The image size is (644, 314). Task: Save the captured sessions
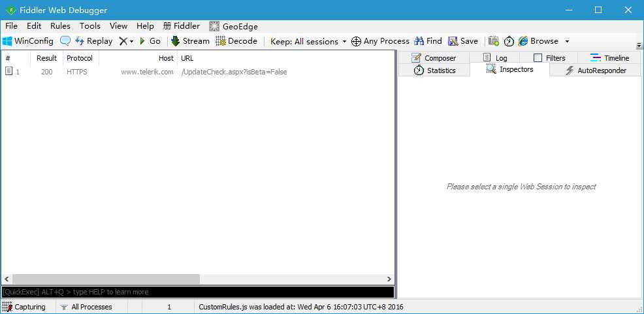(x=463, y=41)
